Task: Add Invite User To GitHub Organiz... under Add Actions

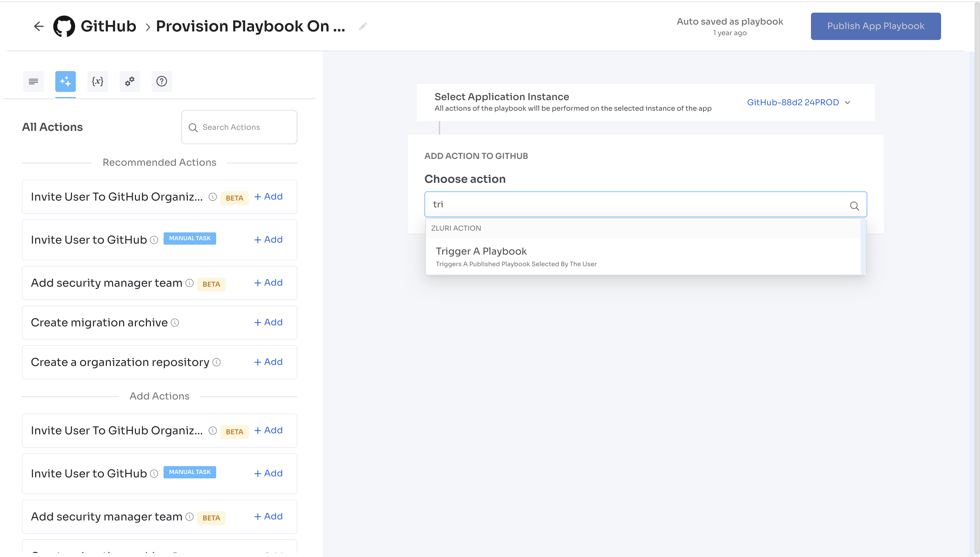Action: 268,430
